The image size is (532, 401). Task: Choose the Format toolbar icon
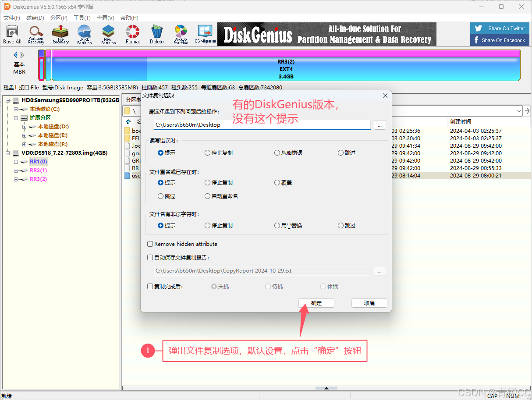tap(133, 35)
